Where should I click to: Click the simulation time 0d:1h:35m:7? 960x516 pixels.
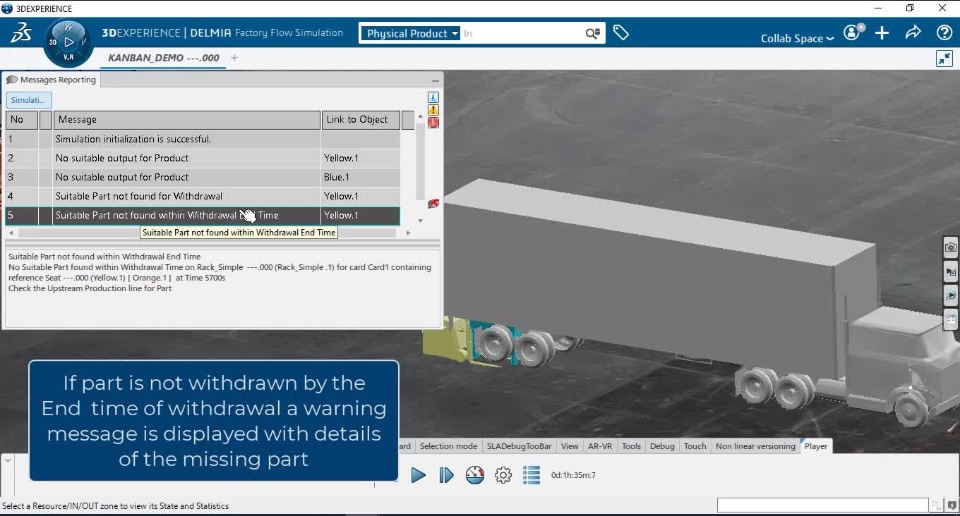tap(573, 475)
